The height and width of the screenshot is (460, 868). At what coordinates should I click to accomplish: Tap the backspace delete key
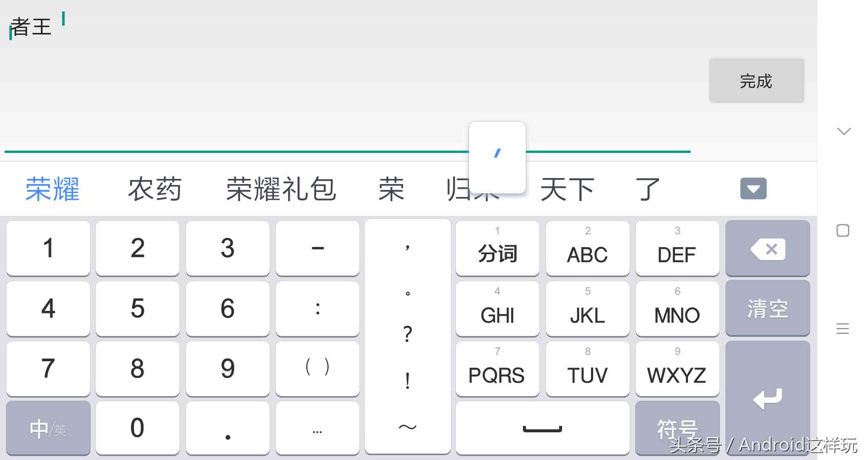coord(768,248)
